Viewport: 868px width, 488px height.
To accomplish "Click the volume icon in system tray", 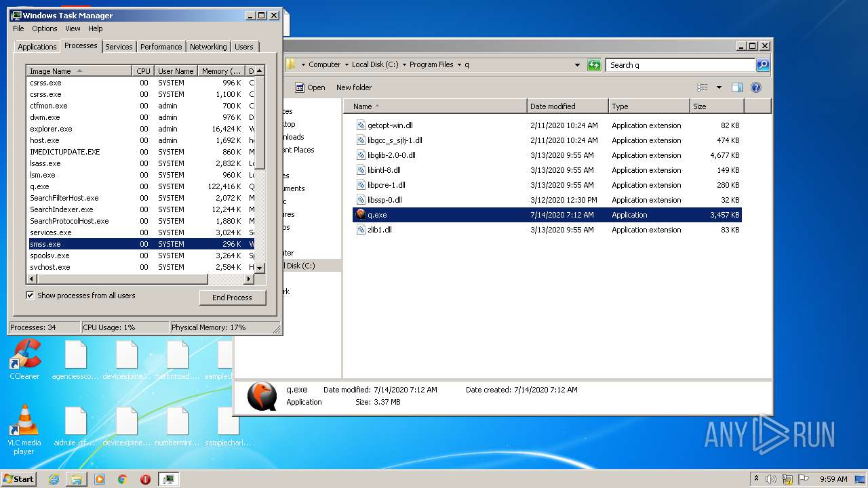I will click(x=771, y=479).
